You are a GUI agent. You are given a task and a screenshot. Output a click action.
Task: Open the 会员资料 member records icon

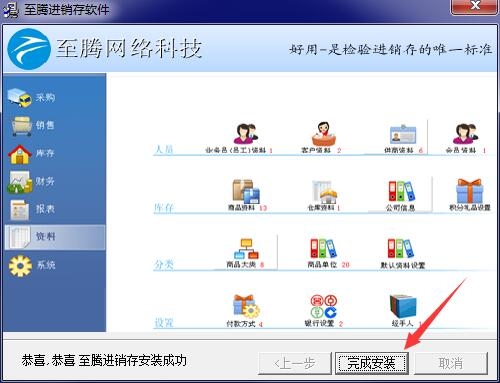(x=465, y=133)
